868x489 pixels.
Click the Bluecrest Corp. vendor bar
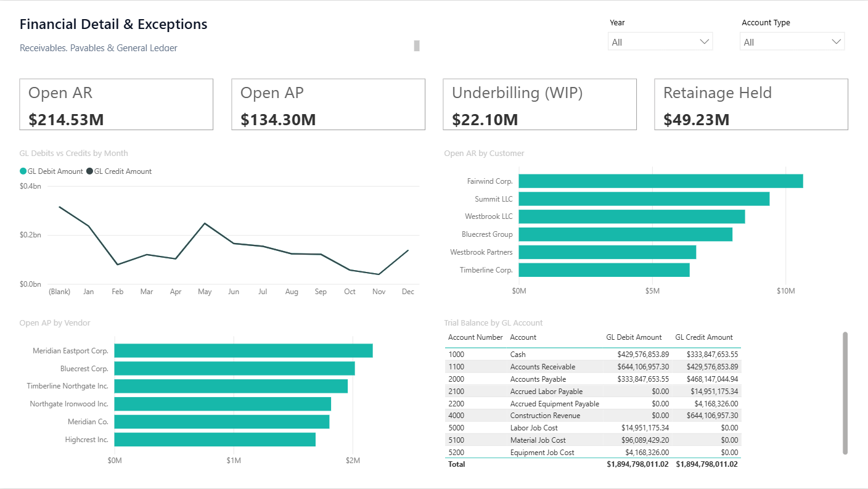[235, 369]
